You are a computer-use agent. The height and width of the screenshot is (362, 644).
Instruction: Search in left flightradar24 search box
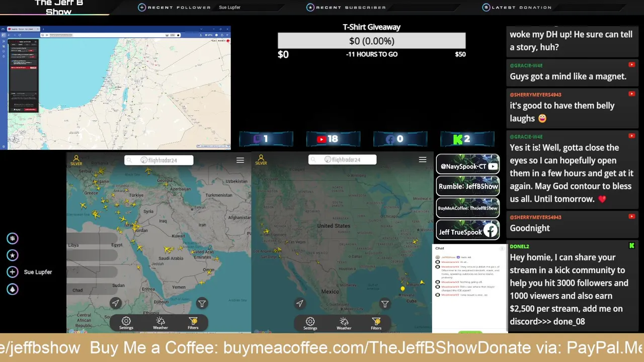(159, 160)
